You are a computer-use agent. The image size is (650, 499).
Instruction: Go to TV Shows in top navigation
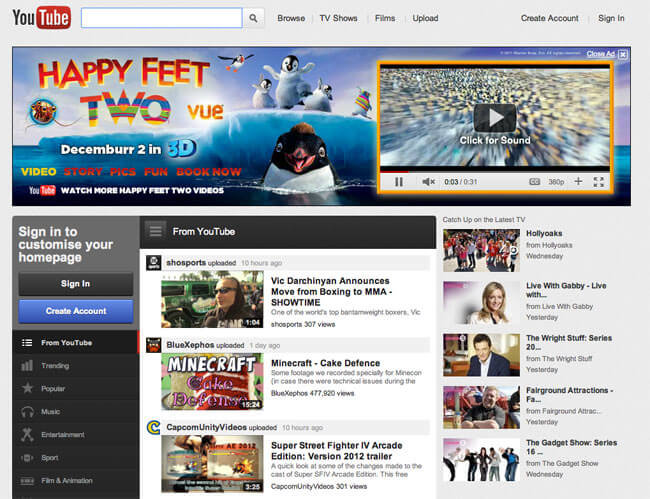coord(338,18)
